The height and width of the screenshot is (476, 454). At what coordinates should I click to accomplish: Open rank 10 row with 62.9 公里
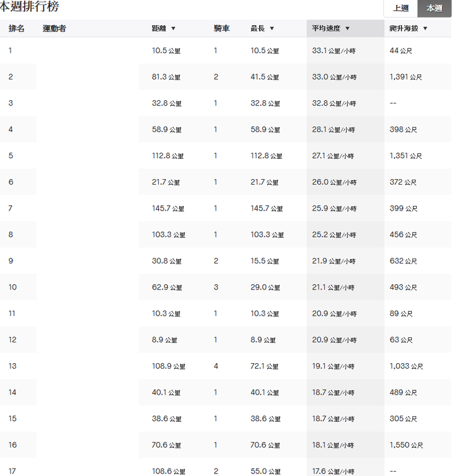click(x=226, y=287)
